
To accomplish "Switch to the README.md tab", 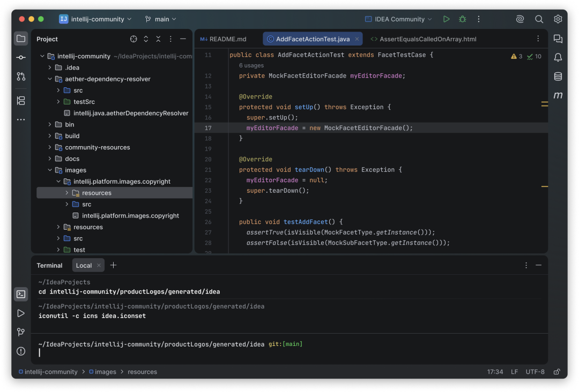I will 223,39.
